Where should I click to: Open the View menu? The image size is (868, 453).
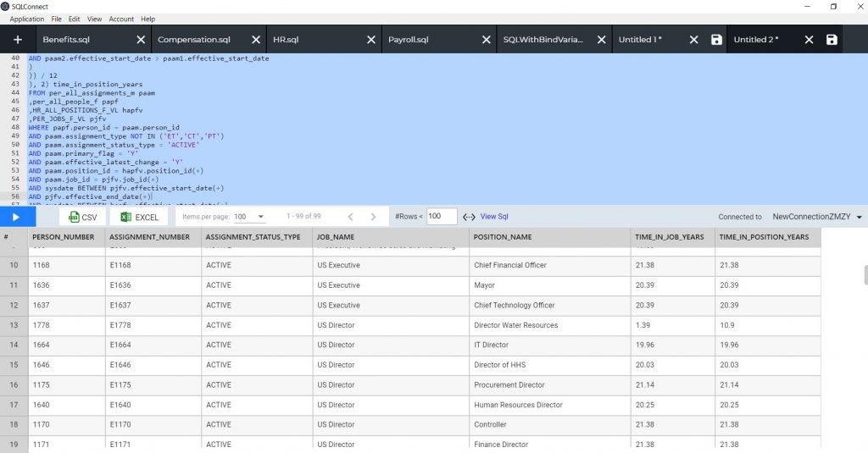[94, 19]
